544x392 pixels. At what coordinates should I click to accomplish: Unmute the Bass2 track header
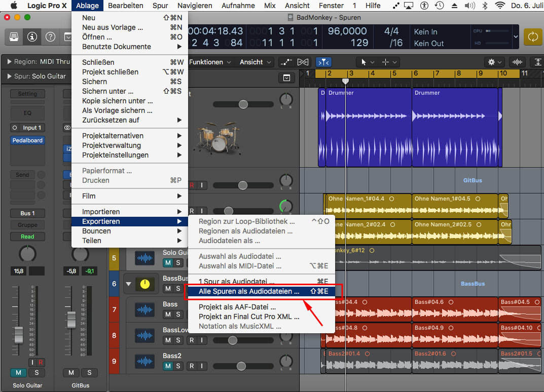[x=168, y=366]
